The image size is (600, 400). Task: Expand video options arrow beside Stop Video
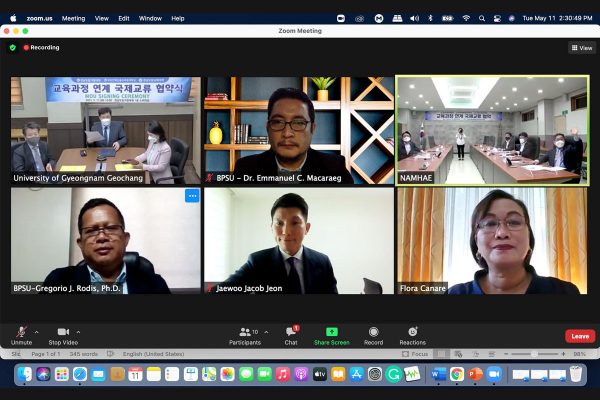pos(79,331)
